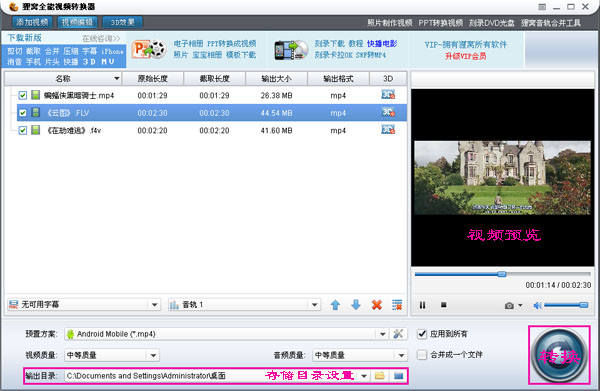Viewport: 600px width, 391px height.
Task: Click the subtitle icon beside 无可用字幕
Action: (x=13, y=305)
